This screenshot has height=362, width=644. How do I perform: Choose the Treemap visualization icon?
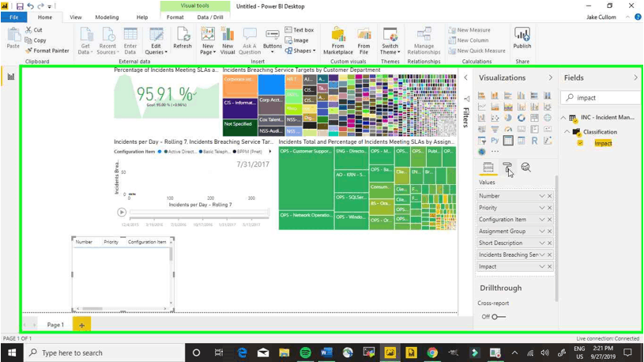pos(534,118)
